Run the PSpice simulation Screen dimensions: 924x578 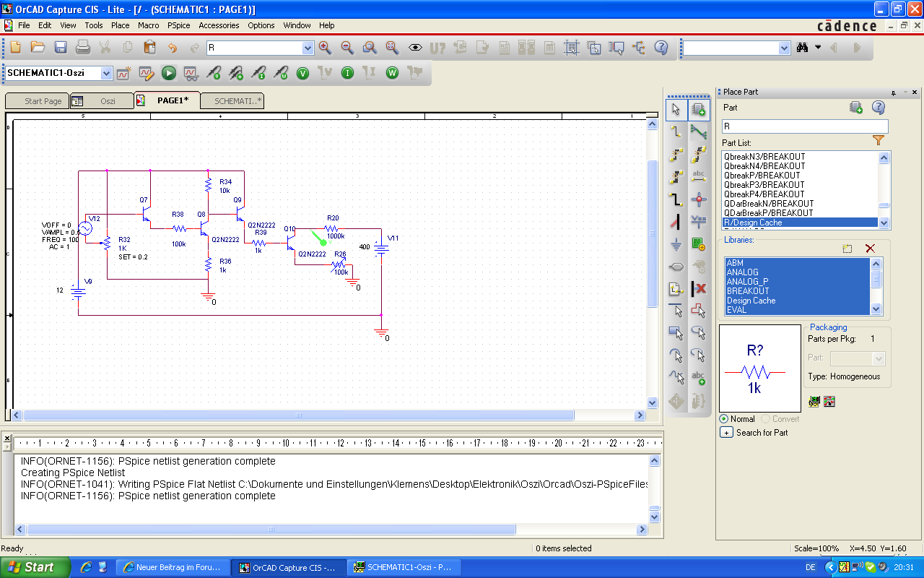[x=169, y=73]
